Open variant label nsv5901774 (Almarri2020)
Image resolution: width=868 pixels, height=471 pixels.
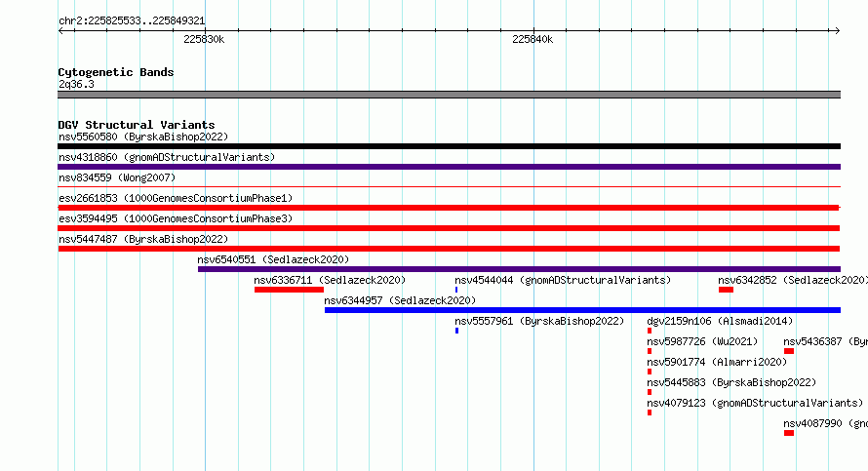(717, 362)
